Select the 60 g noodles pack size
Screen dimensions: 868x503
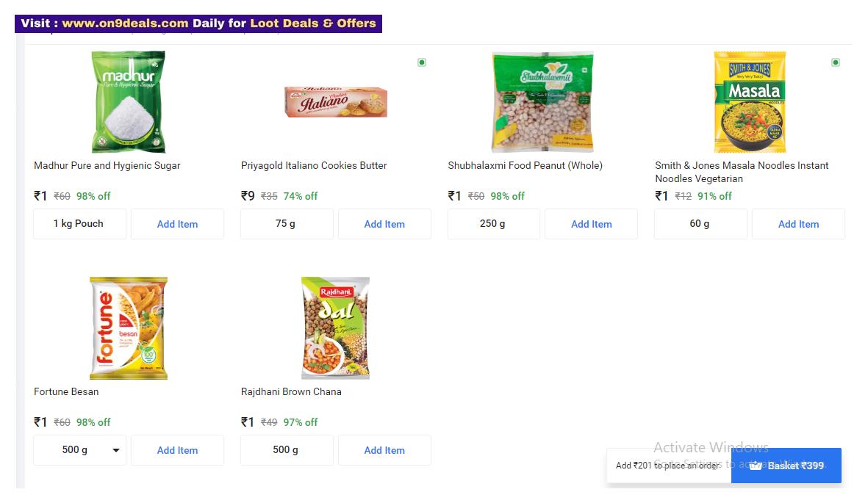pos(700,224)
